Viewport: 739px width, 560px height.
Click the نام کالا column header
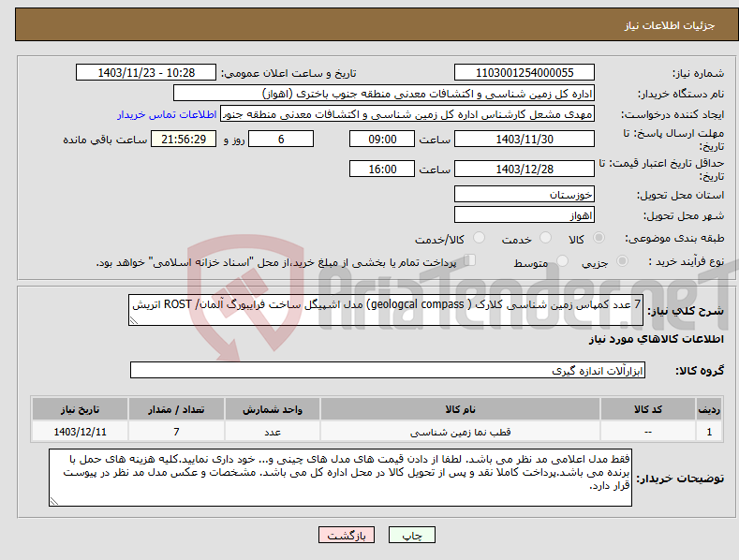tap(460, 409)
